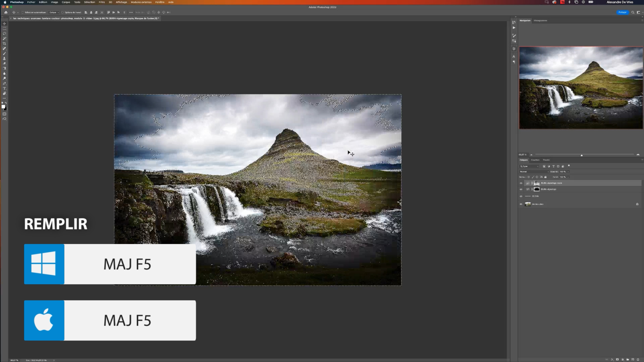Pick the Clone Stamp tool
Image resolution: width=644 pixels, height=362 pixels.
4,58
